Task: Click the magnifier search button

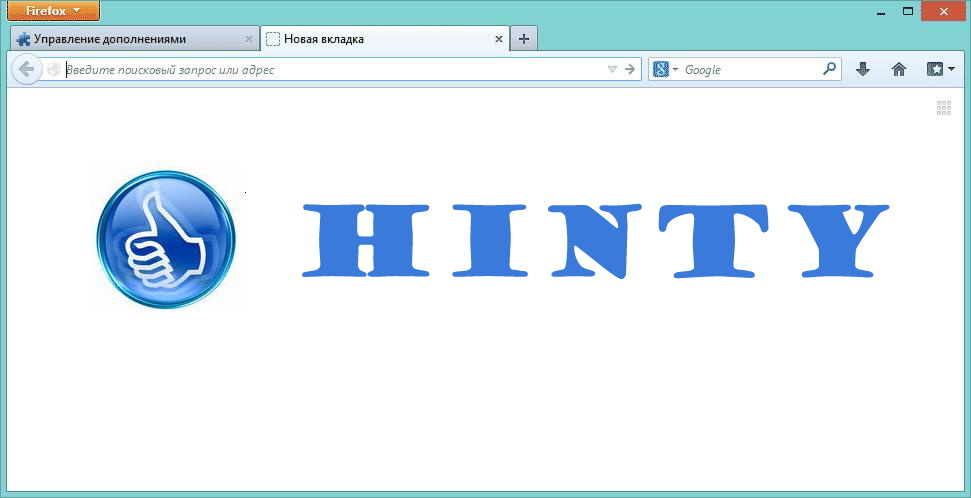Action: [x=829, y=69]
